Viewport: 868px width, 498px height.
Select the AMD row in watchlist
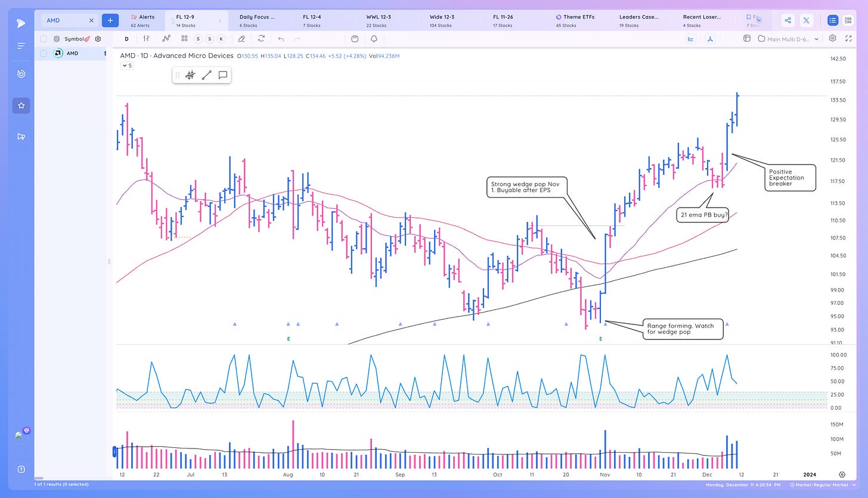[70, 53]
